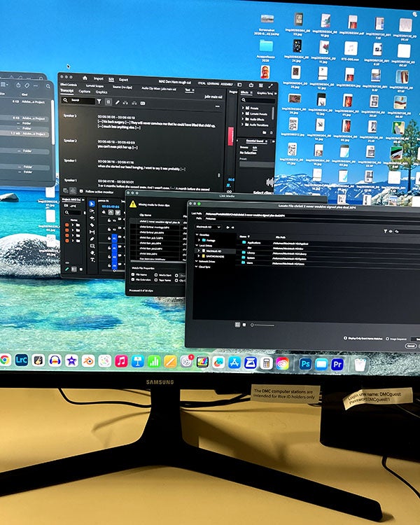
Task: Open Photoshop from the Dock
Action: (x=305, y=364)
